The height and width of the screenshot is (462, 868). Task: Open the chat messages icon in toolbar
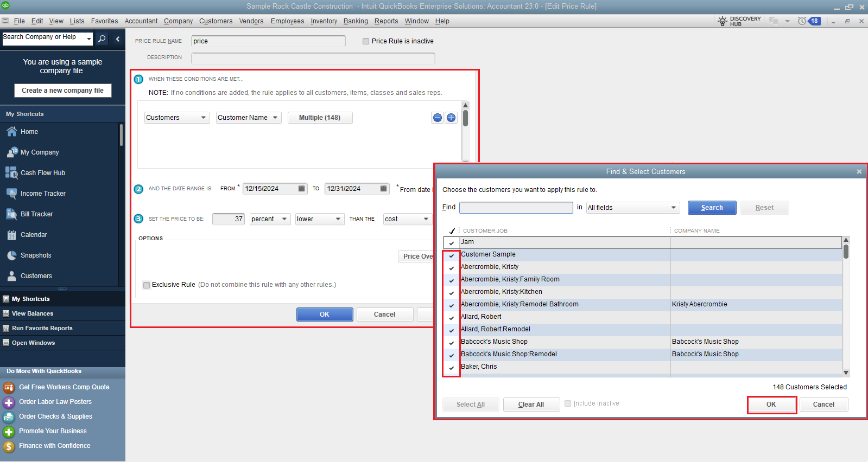pos(774,21)
